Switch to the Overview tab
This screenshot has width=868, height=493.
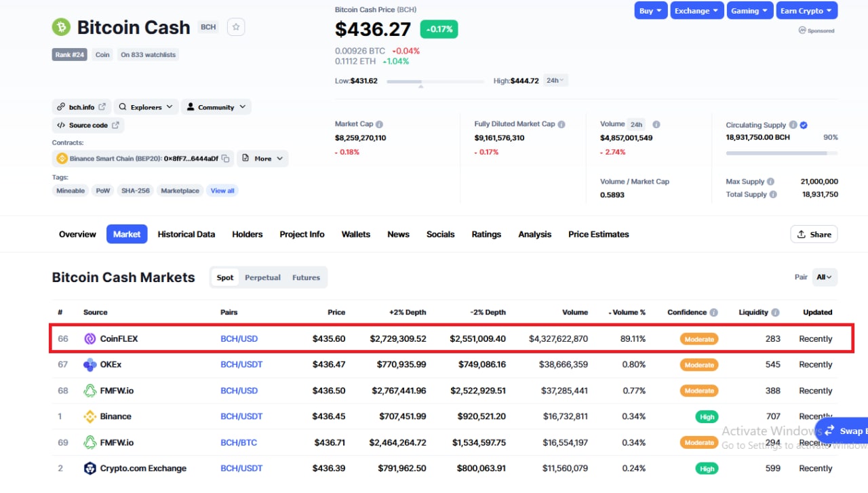(77, 234)
